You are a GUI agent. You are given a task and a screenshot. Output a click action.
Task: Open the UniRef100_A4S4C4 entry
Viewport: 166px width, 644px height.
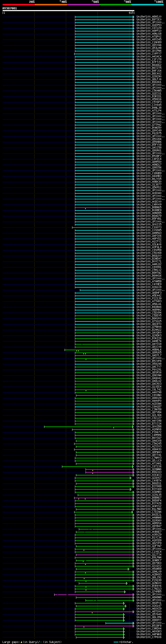click(149, 57)
